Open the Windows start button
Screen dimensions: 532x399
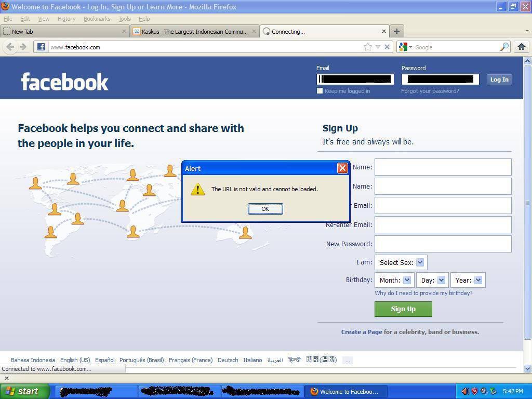coord(25,391)
